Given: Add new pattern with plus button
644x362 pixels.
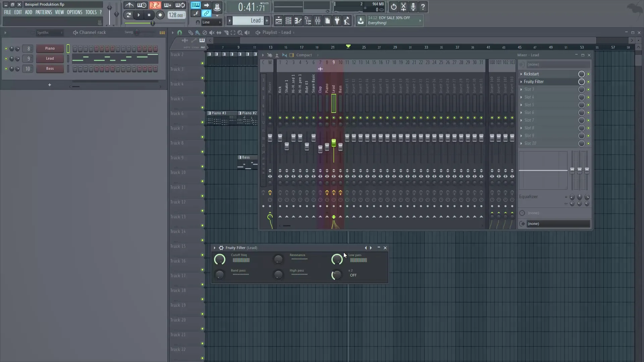Looking at the screenshot, I should [x=267, y=20].
